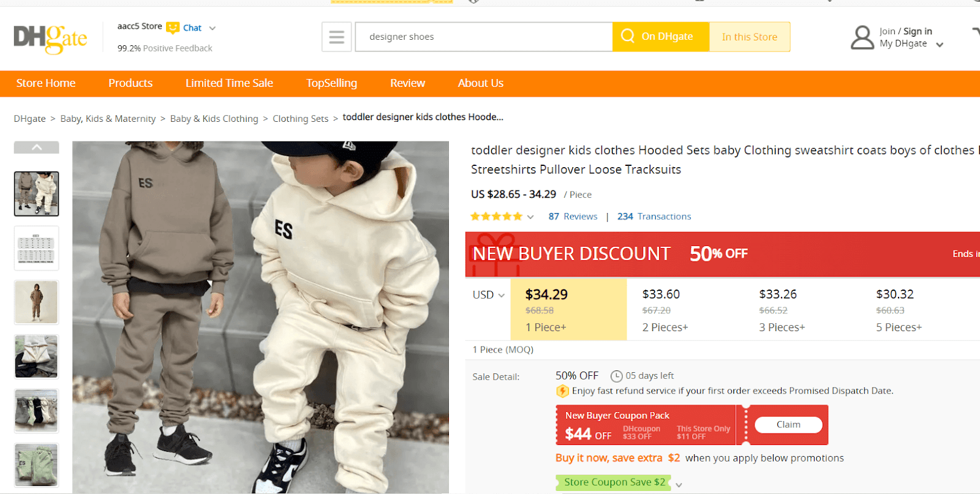Viewport: 980px width, 494px height.
Task: Click the user account profile icon
Action: click(862, 37)
